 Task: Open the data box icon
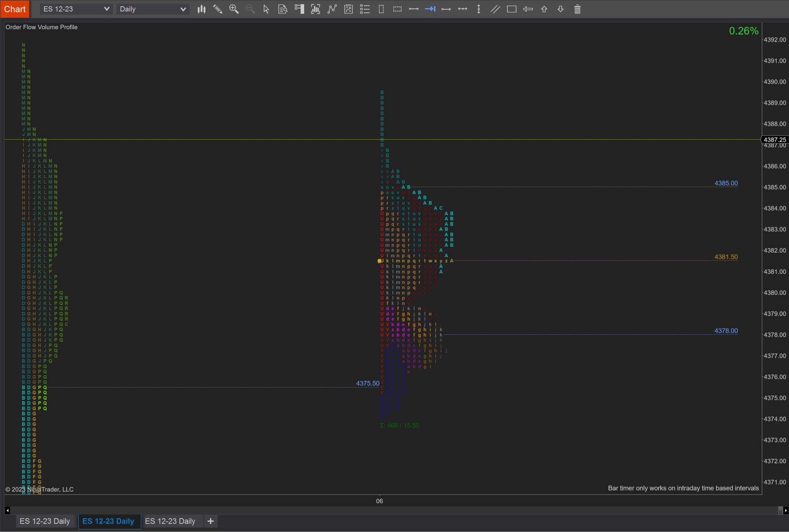[283, 9]
